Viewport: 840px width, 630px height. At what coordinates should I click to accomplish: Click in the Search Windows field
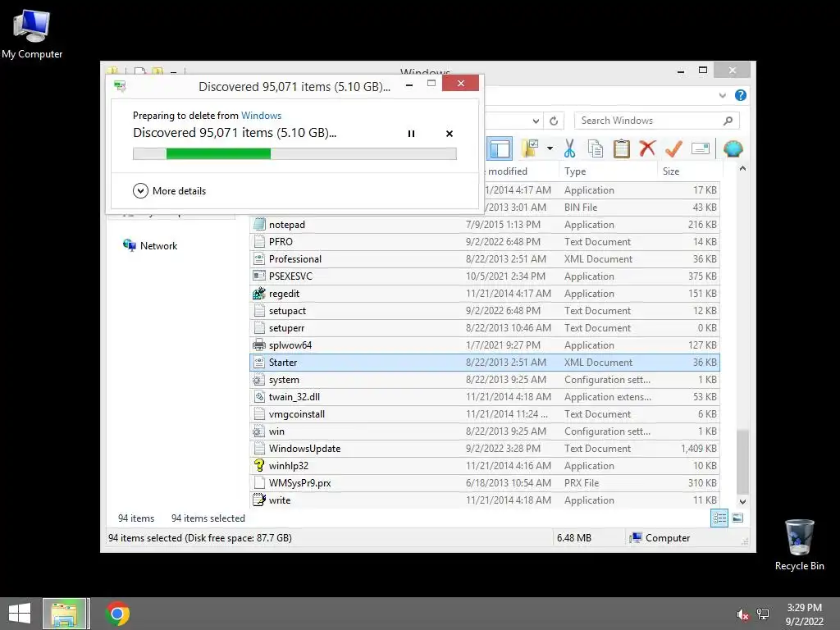(x=657, y=121)
